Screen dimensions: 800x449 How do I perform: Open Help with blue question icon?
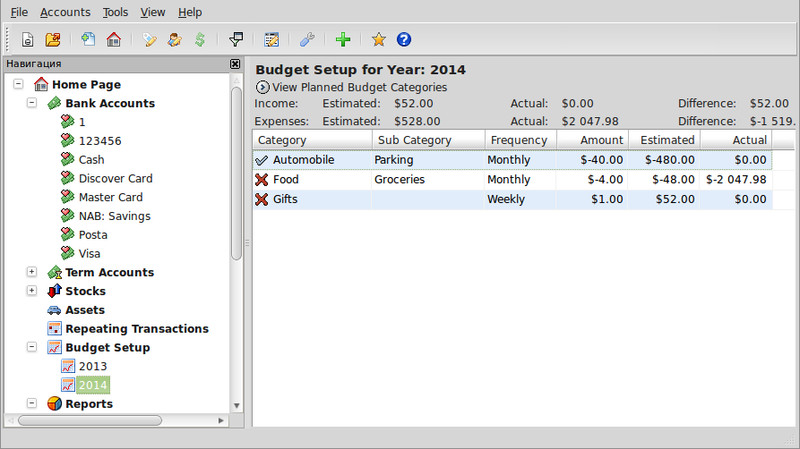[404, 39]
